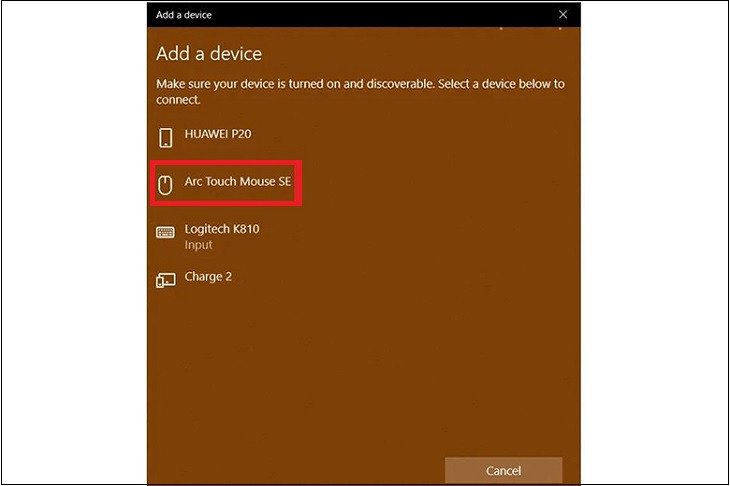Click the Input label under Logitech K810
The height and width of the screenshot is (486, 730).
(x=198, y=244)
